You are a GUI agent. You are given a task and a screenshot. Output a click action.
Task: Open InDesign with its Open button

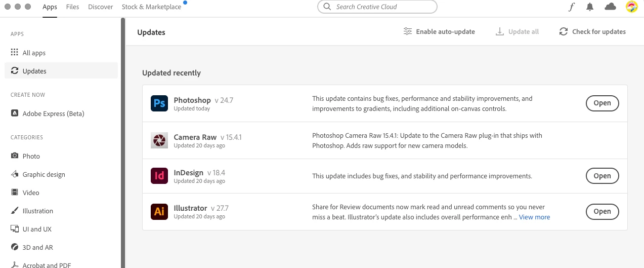pos(602,176)
